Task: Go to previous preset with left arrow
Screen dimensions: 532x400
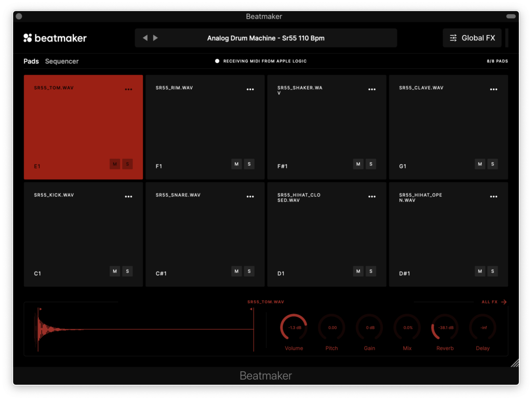Action: tap(145, 37)
